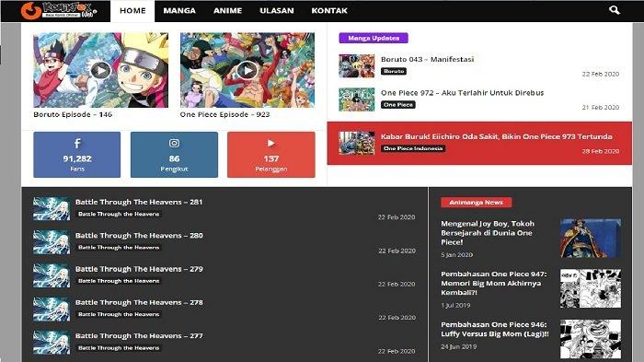
Task: Click the 24 Jun 2019 date
Action: coord(459,346)
